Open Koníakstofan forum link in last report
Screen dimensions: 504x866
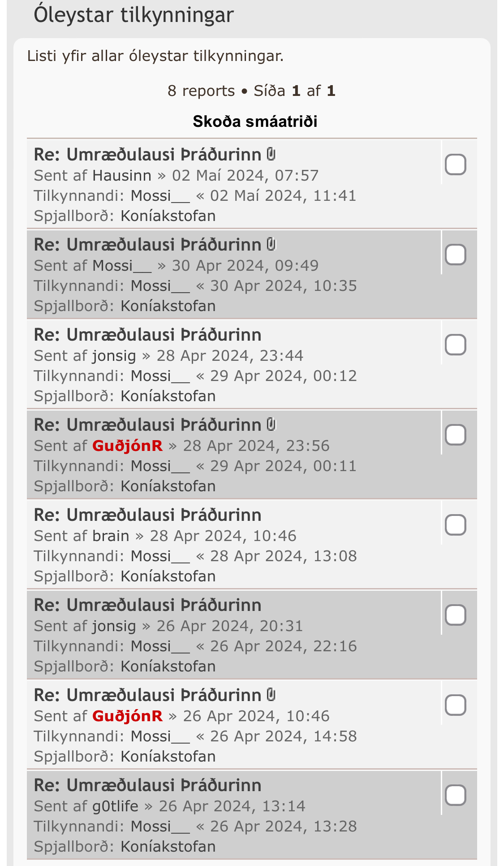pyautogui.click(x=168, y=846)
